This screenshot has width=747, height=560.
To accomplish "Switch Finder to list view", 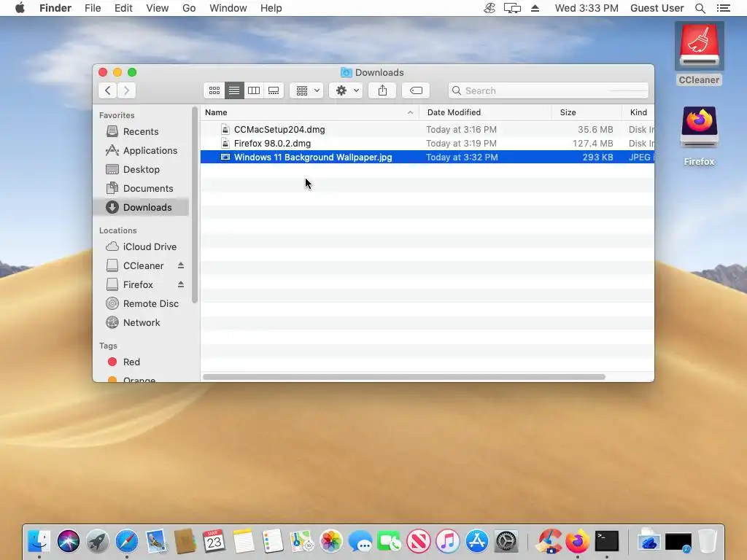I will 234,90.
